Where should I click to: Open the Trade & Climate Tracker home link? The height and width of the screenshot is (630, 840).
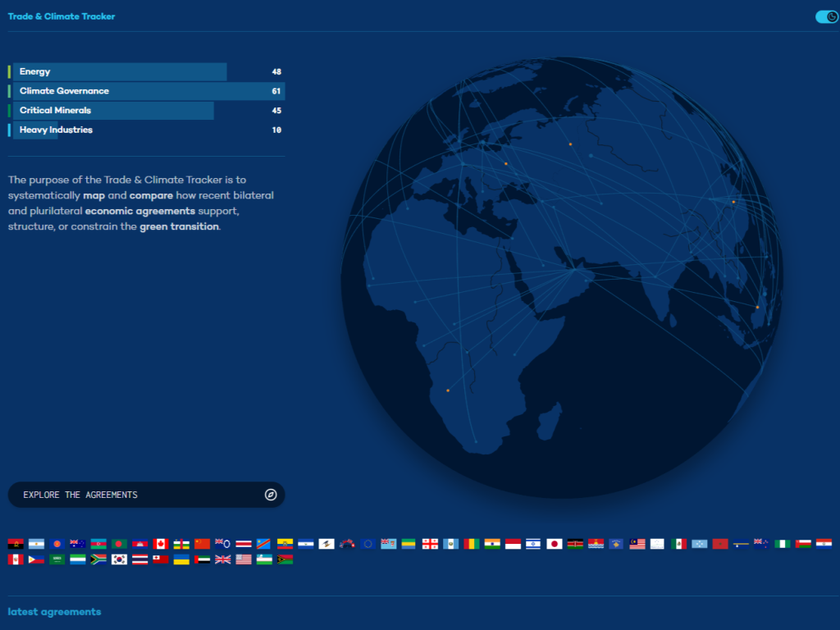click(x=61, y=16)
